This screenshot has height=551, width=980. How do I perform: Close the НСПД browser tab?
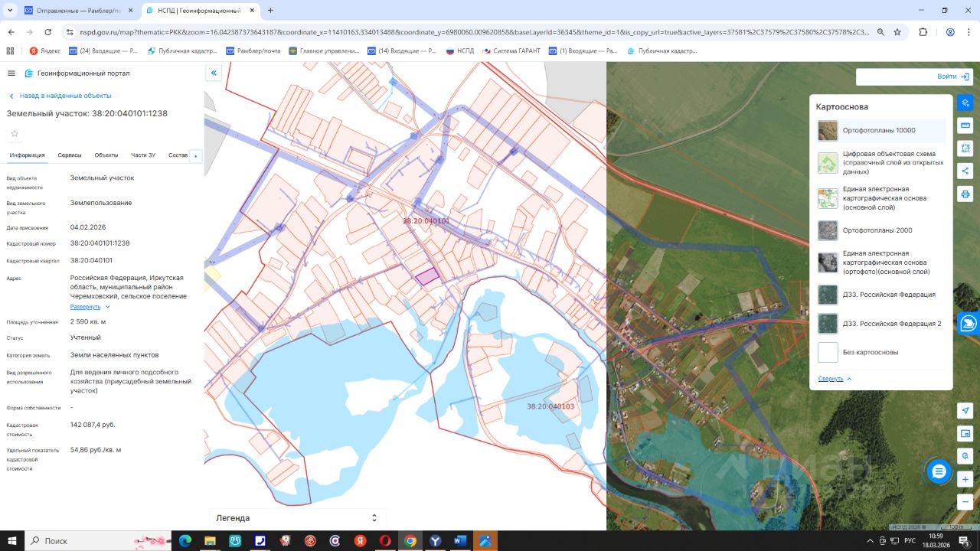pos(252,11)
